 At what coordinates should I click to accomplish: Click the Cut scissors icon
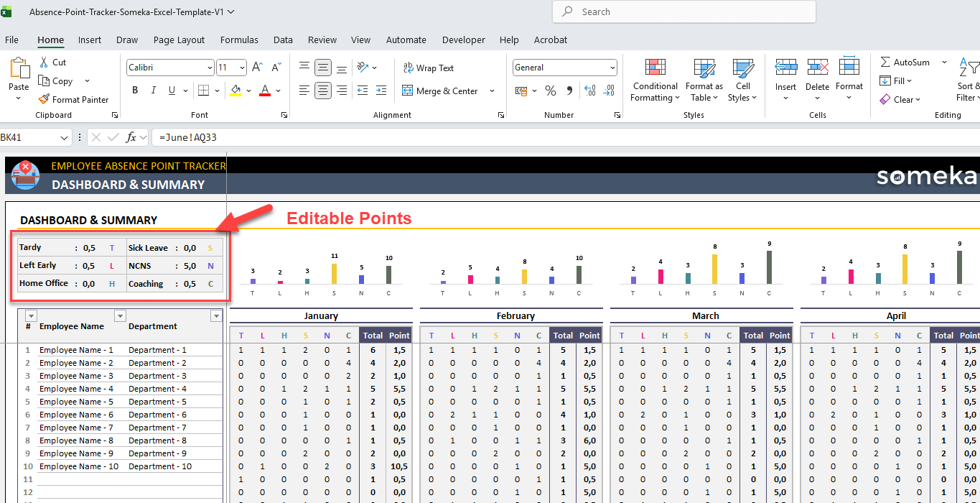click(45, 63)
